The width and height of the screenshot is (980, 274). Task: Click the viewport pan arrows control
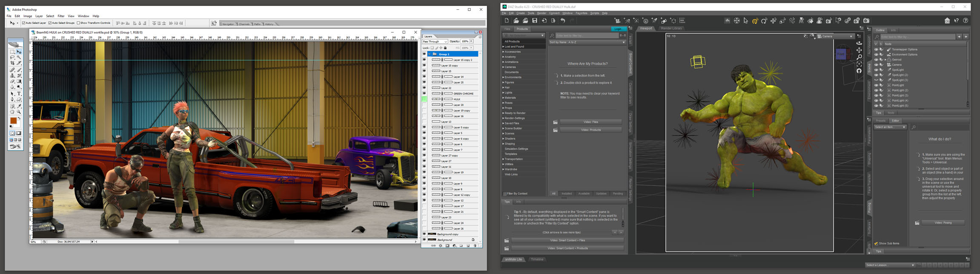click(859, 50)
